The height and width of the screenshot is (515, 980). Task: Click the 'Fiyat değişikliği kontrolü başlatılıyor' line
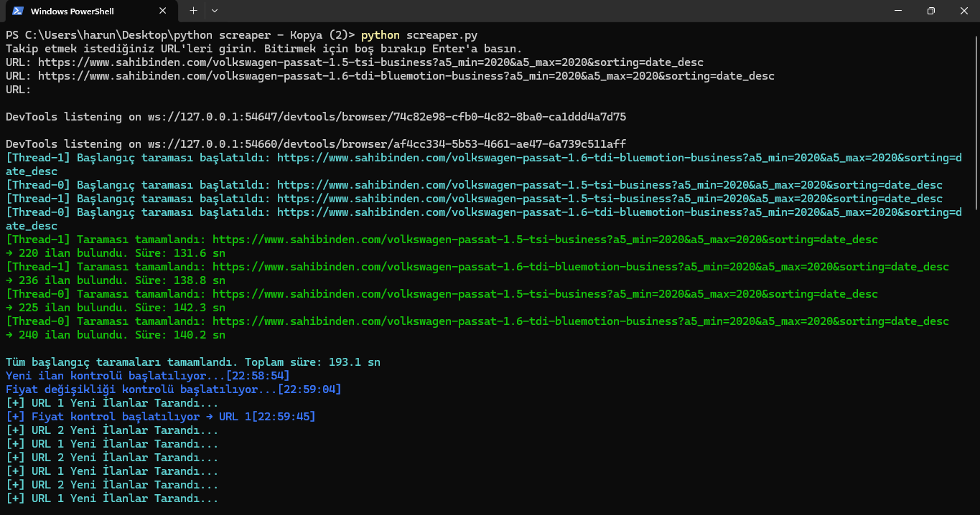click(173, 389)
